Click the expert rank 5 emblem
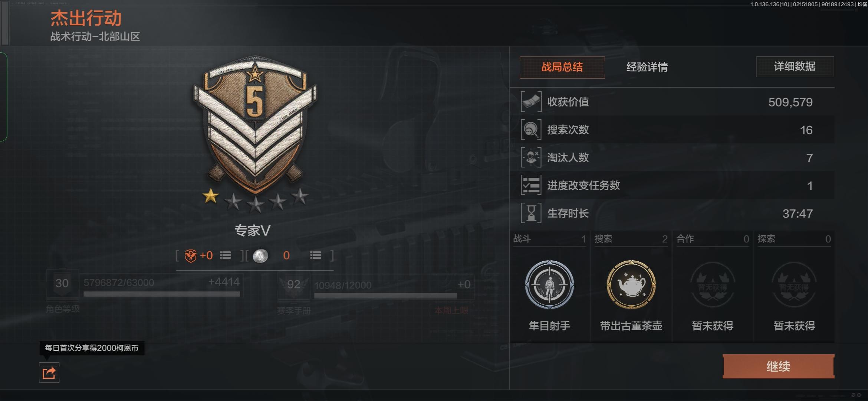868x401 pixels. click(255, 124)
